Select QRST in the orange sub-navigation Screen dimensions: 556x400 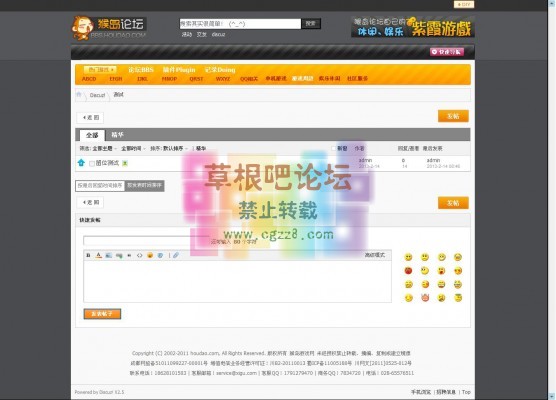[x=196, y=79]
